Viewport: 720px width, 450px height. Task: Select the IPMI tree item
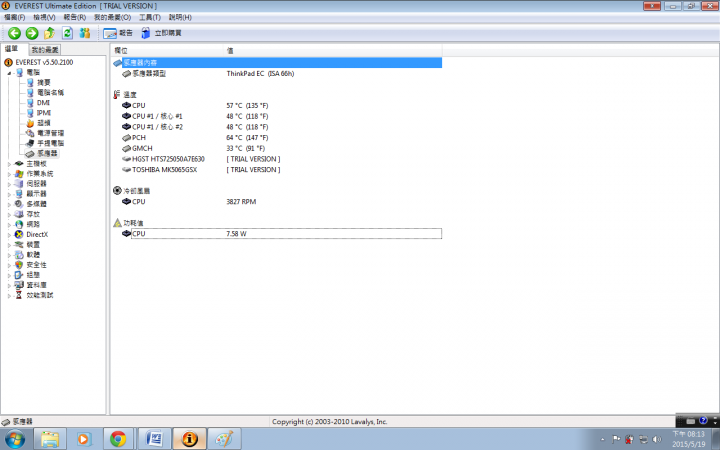tap(44, 113)
